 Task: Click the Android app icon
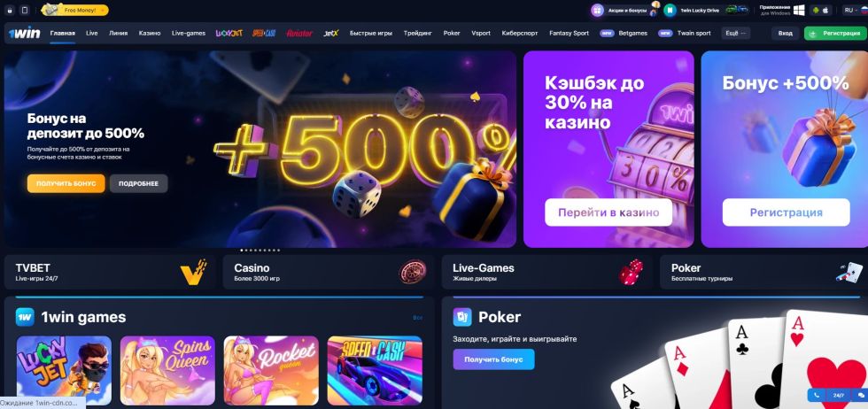pos(816,10)
